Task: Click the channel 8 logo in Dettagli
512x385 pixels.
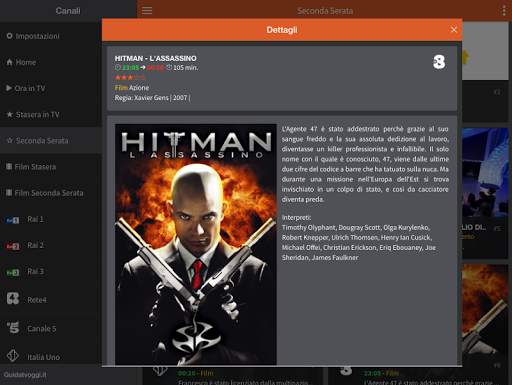Action: (439, 62)
